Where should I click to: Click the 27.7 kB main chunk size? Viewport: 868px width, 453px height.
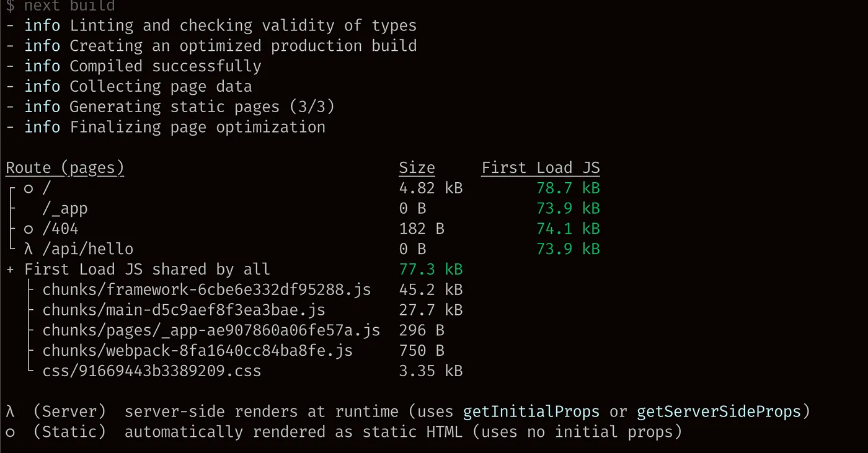431,310
